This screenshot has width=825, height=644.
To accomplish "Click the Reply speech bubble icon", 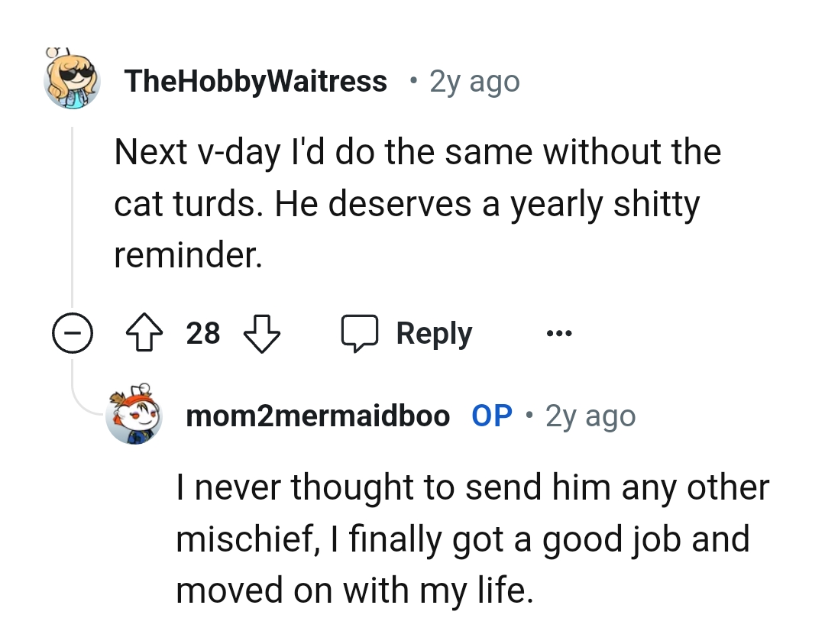I will pyautogui.click(x=361, y=332).
